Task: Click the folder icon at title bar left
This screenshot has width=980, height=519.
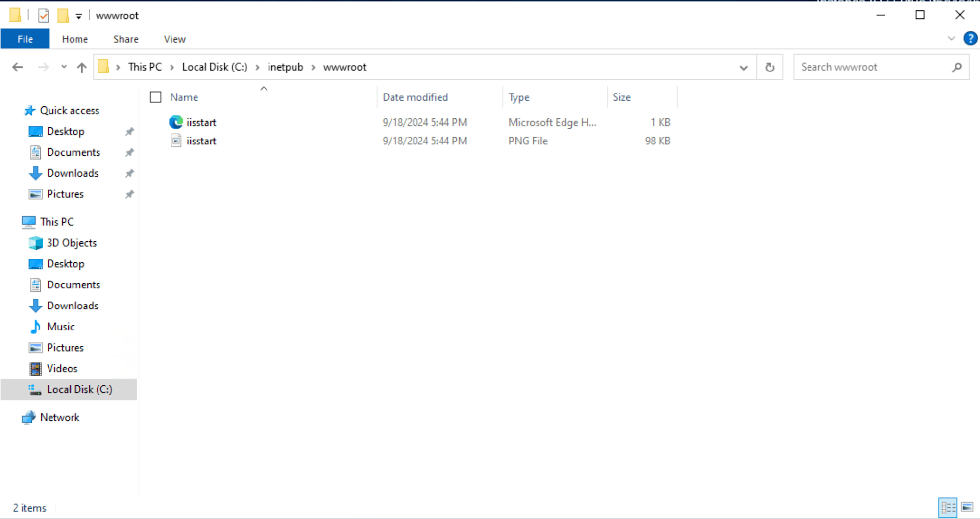Action: [15, 15]
